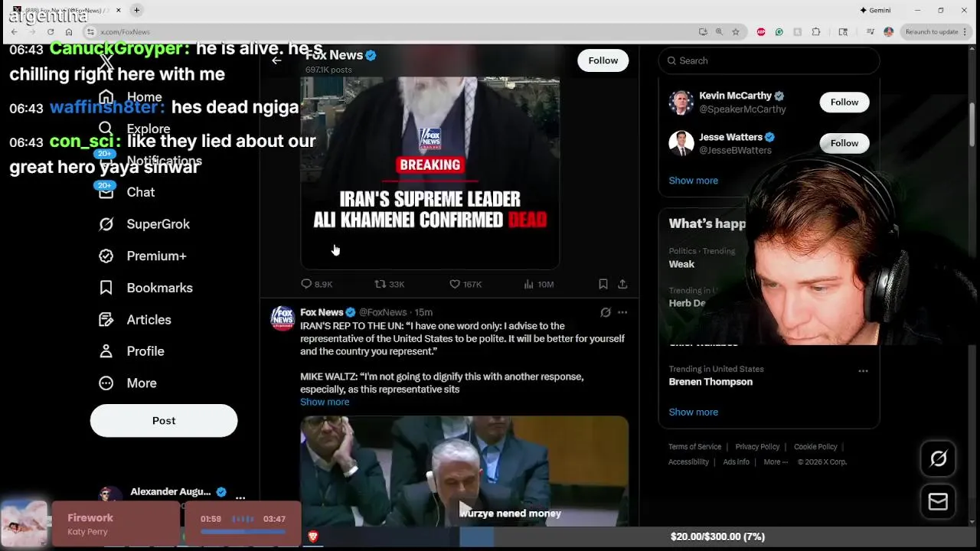980x551 pixels.
Task: Open Explore in the sidebar
Action: (x=134, y=129)
